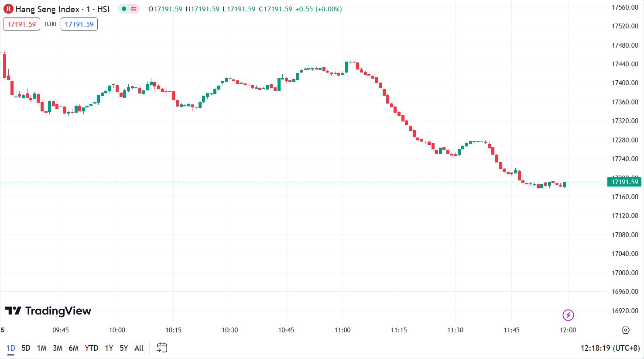
Task: Select the 6M range option
Action: (74, 348)
